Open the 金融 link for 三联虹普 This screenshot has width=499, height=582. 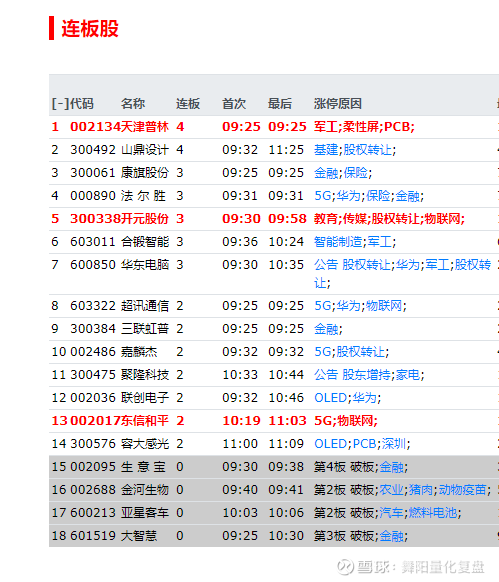(x=326, y=329)
